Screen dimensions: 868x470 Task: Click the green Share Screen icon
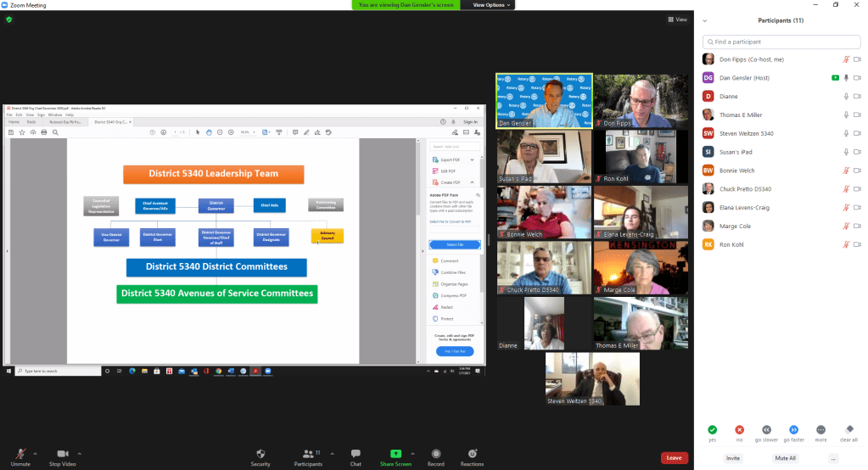click(395, 454)
